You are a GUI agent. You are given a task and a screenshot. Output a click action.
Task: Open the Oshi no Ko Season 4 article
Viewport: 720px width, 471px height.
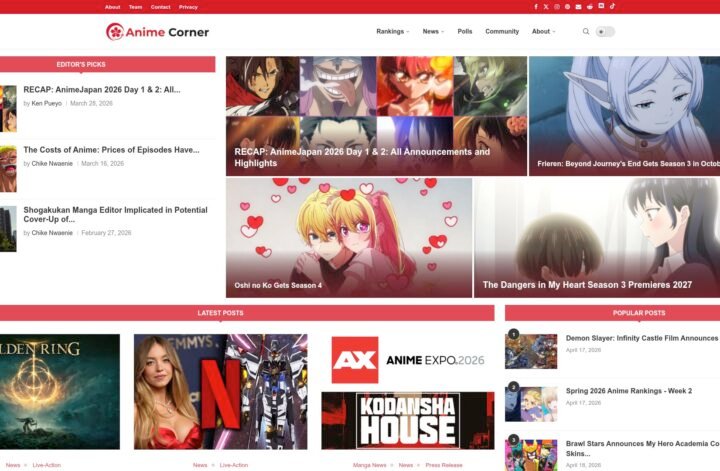click(x=278, y=285)
